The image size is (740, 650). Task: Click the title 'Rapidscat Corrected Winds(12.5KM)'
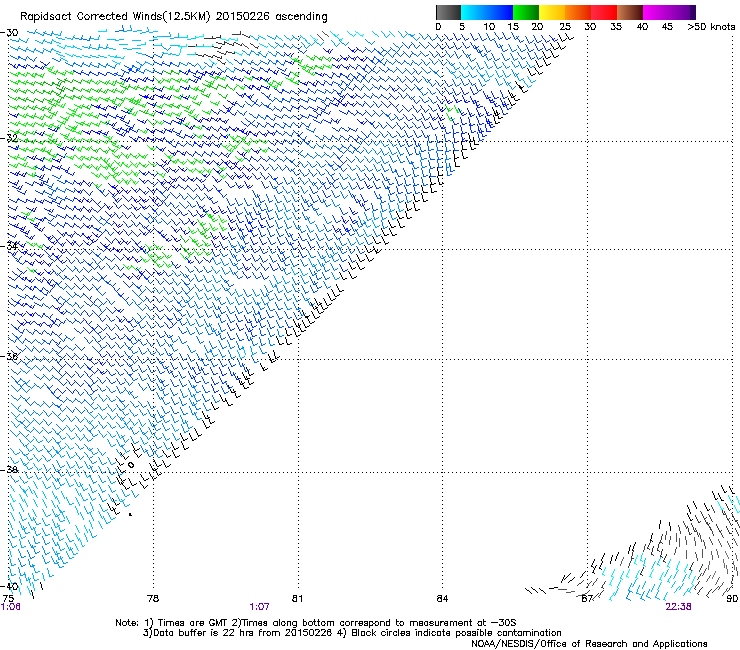[x=115, y=17]
